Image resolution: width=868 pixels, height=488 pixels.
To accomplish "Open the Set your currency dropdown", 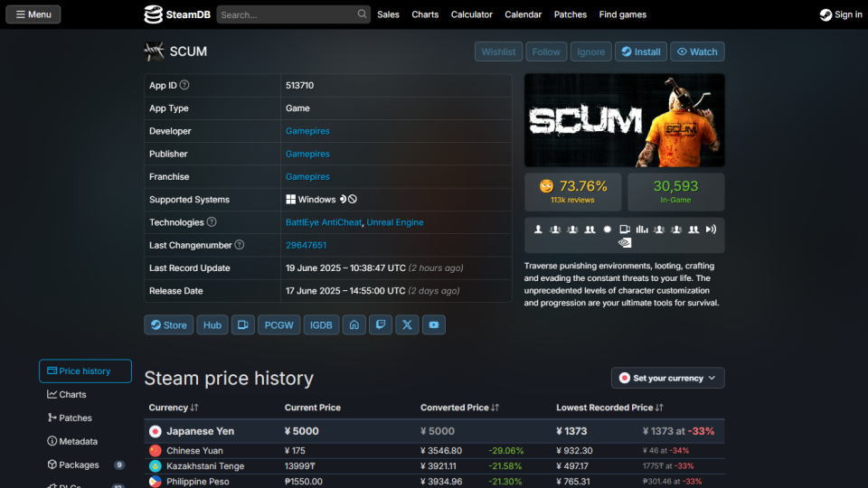I will click(667, 378).
